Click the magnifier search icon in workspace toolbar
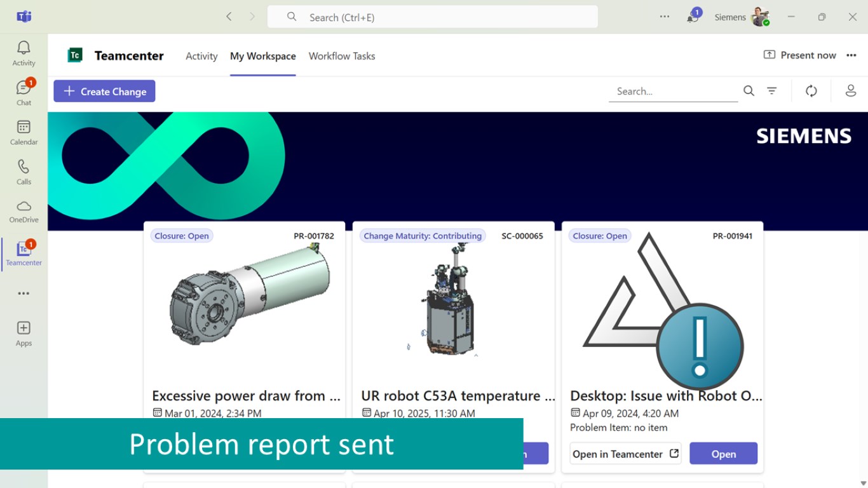Screen dimensions: 868x488 point(749,91)
